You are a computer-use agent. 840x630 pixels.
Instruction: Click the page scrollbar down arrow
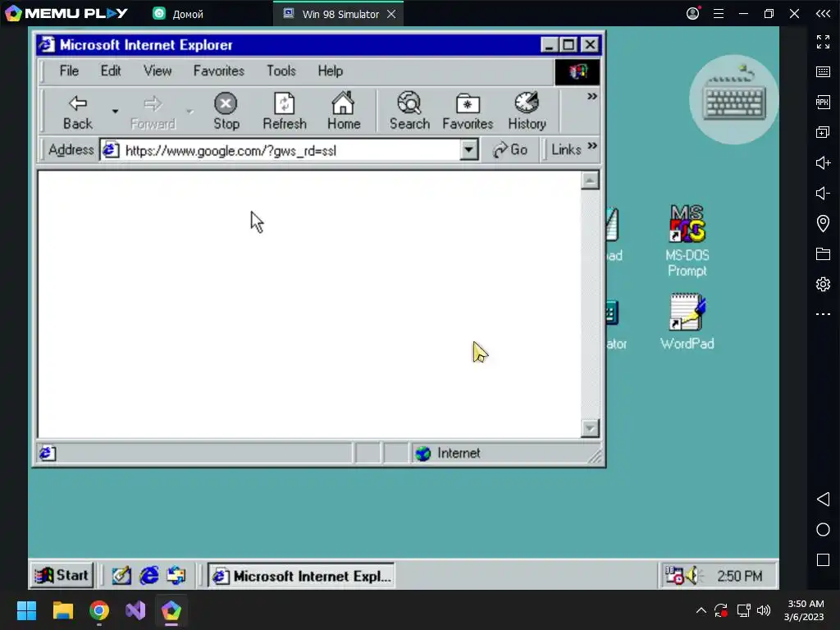(x=590, y=428)
